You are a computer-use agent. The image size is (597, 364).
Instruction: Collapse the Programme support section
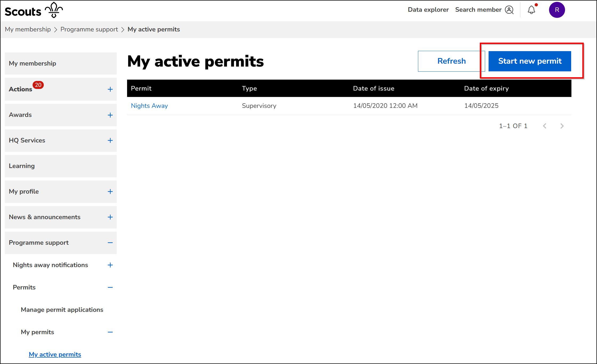110,243
